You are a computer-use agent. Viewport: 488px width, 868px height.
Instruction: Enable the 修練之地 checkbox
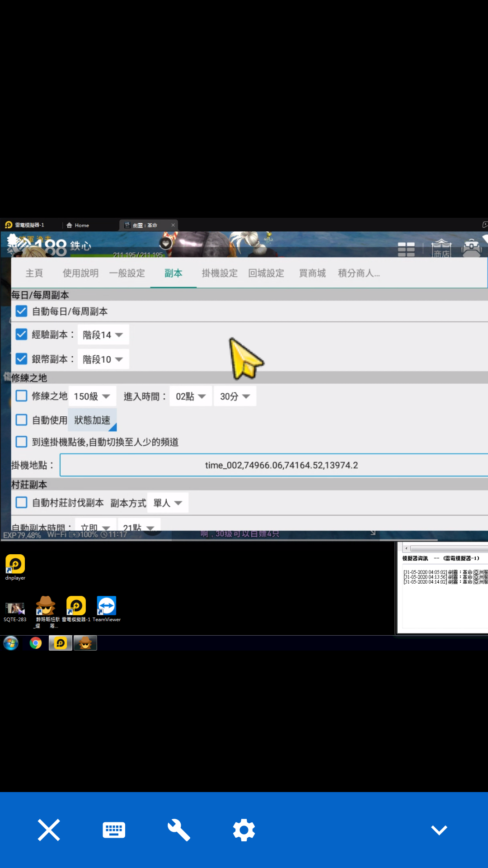(21, 396)
